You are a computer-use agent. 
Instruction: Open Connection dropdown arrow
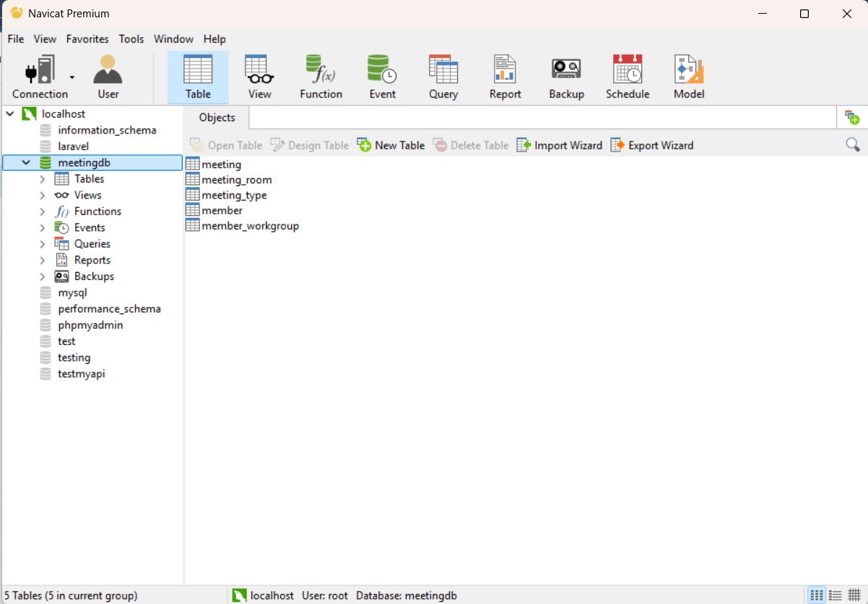(x=72, y=77)
